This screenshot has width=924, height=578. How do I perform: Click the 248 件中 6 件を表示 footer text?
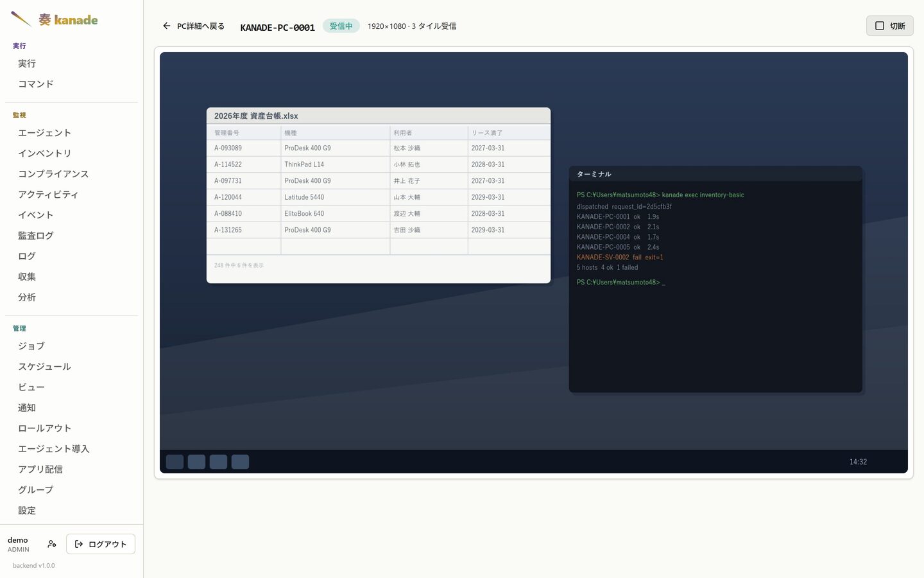pyautogui.click(x=239, y=265)
